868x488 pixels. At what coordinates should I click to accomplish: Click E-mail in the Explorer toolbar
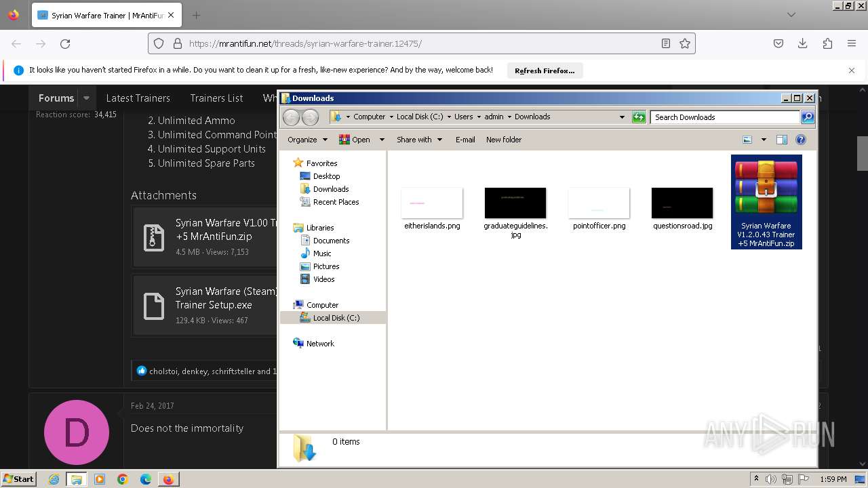(x=465, y=140)
